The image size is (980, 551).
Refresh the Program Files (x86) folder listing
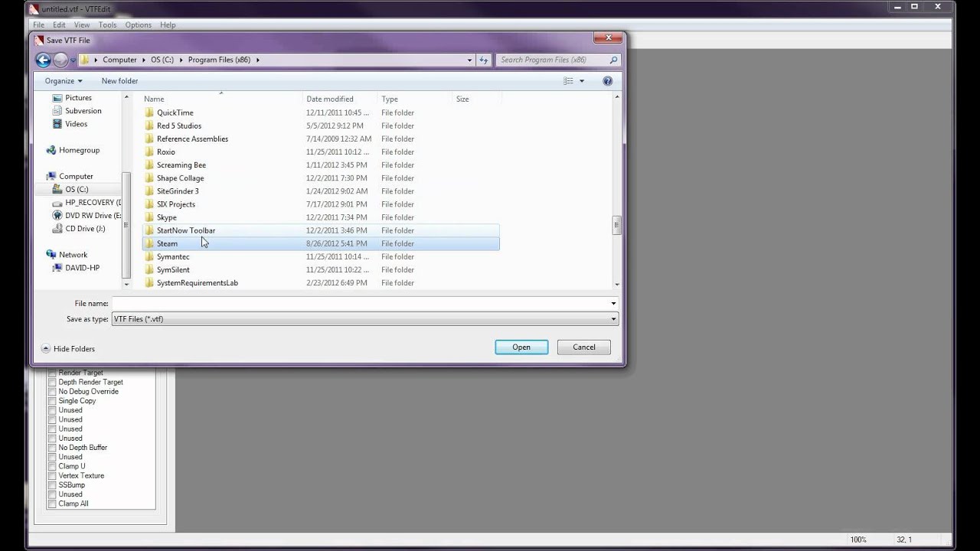(x=484, y=60)
